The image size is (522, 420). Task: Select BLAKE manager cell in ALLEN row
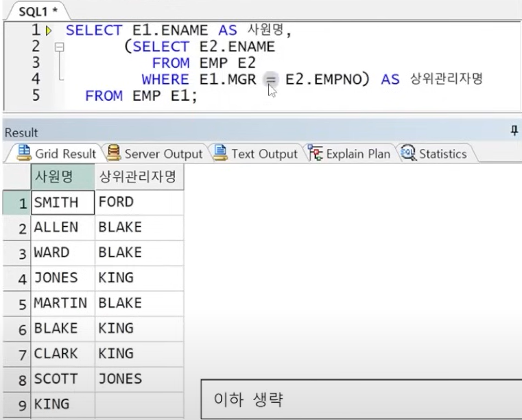[139, 227]
